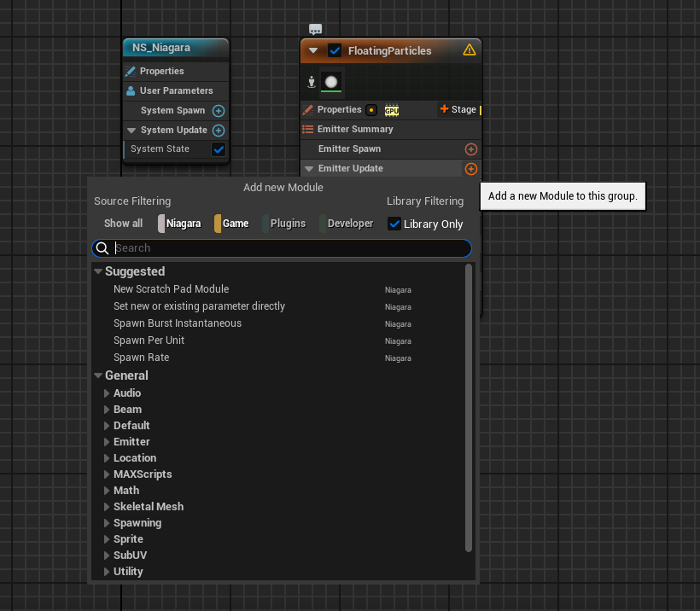Viewport: 700px width, 611px height.
Task: Expand the Location module category
Action: pos(107,458)
